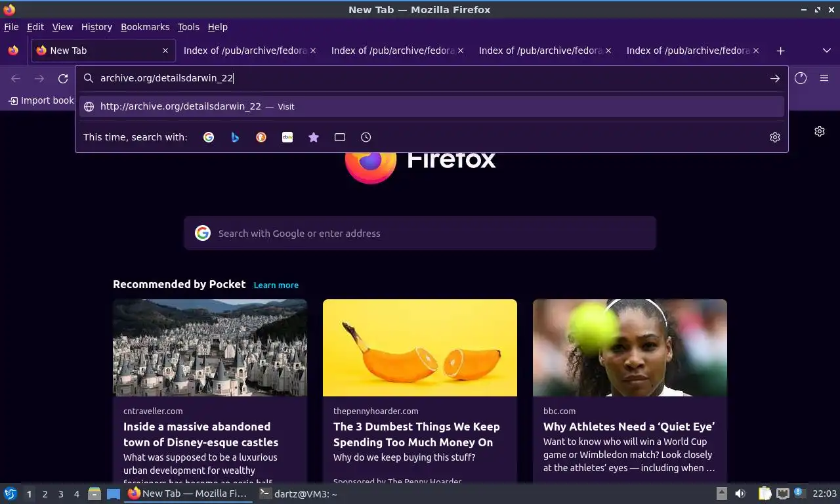Open the File menu
This screenshot has width=840, height=504.
coord(11,27)
